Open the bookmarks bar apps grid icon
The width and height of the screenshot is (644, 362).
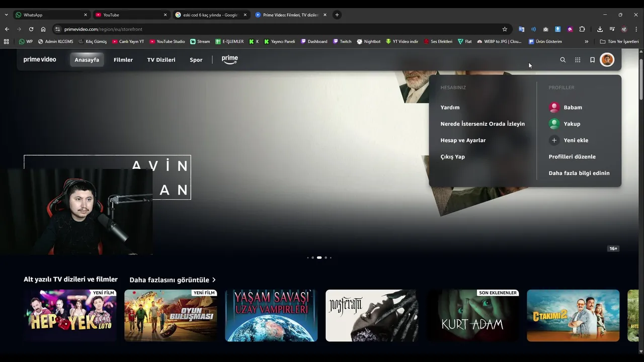pos(6,42)
